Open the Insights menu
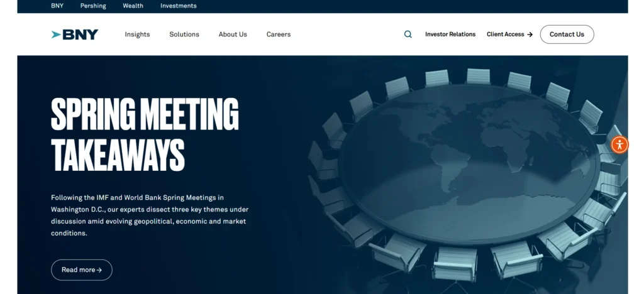This screenshot has height=294, width=644. [x=137, y=35]
